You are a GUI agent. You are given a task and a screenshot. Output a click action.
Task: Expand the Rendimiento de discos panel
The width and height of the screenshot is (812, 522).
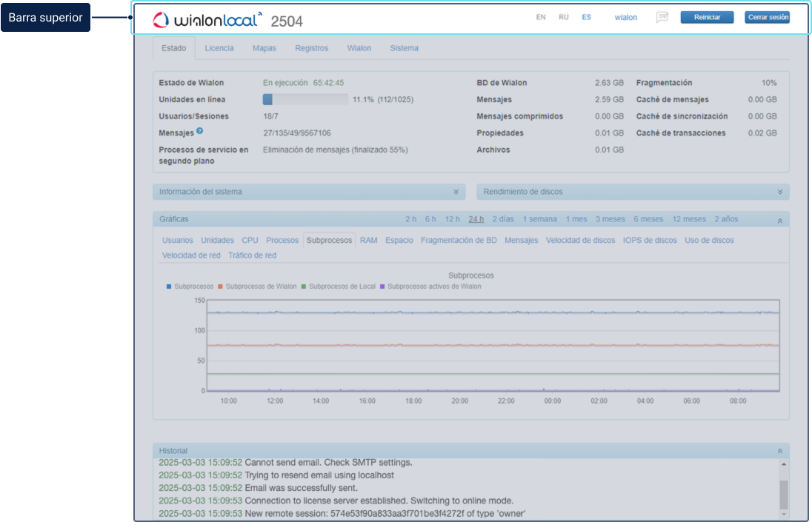pos(779,192)
